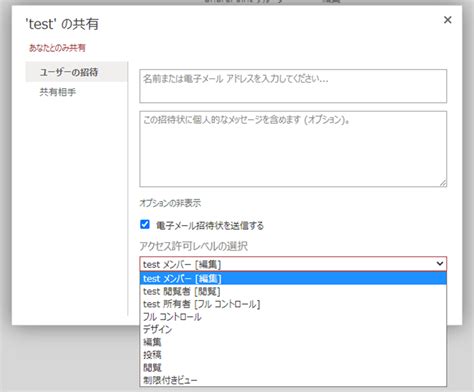Screen dimensions: 474x392
Task: Uncheck 電子メール招待状を送信する checkbox
Action: (x=145, y=224)
